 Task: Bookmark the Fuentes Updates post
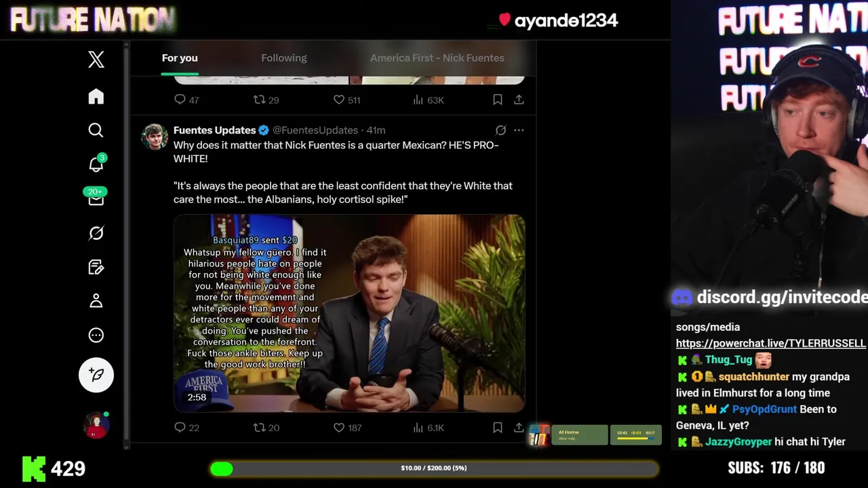[498, 428]
